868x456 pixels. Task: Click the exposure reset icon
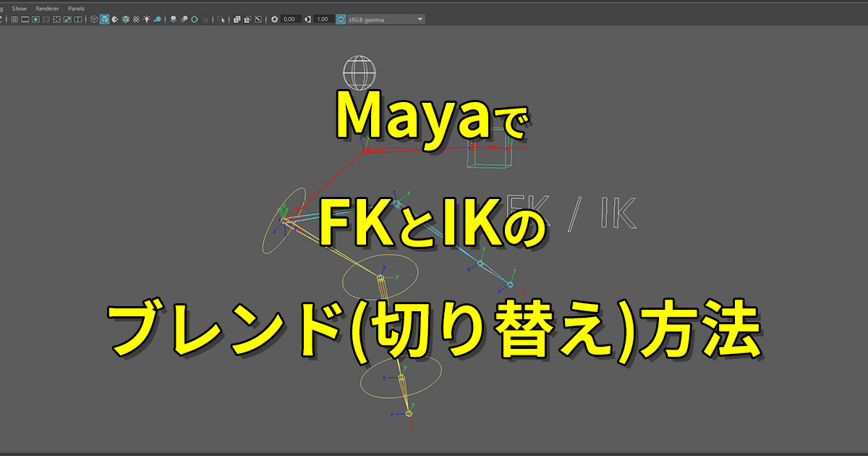[275, 19]
